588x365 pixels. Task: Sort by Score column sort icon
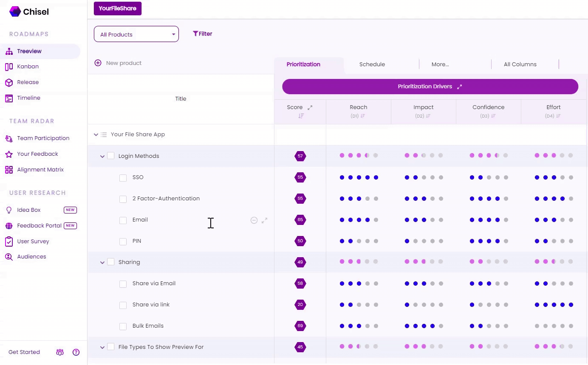pos(301,116)
